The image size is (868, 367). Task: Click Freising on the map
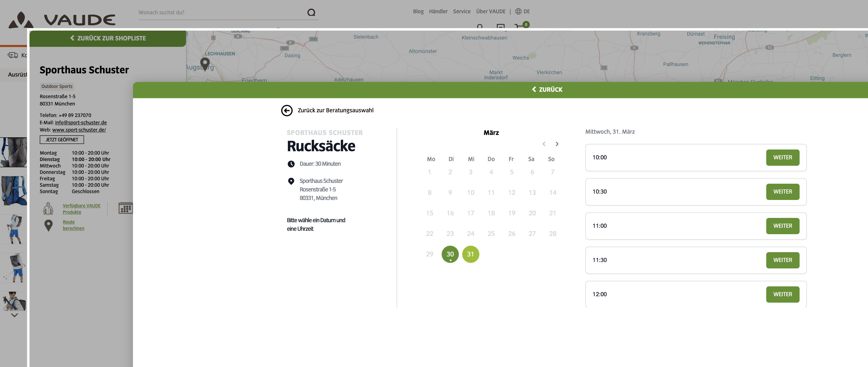(x=724, y=37)
